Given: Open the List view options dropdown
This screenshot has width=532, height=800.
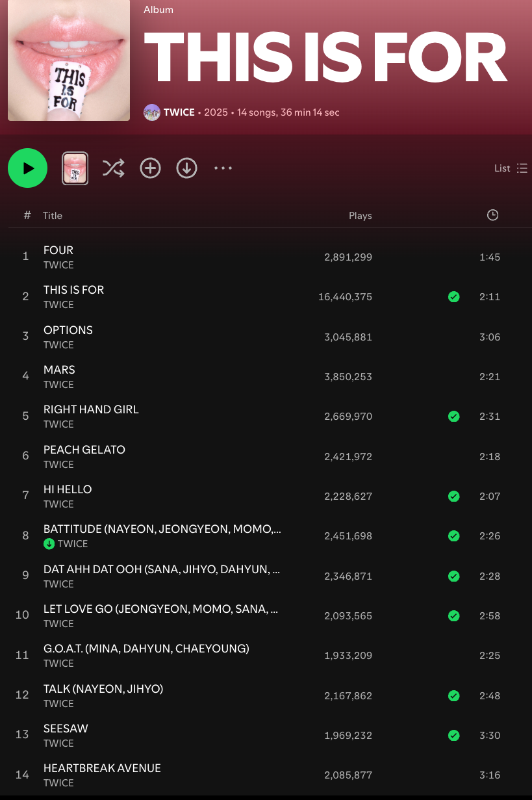Looking at the screenshot, I should (x=511, y=168).
